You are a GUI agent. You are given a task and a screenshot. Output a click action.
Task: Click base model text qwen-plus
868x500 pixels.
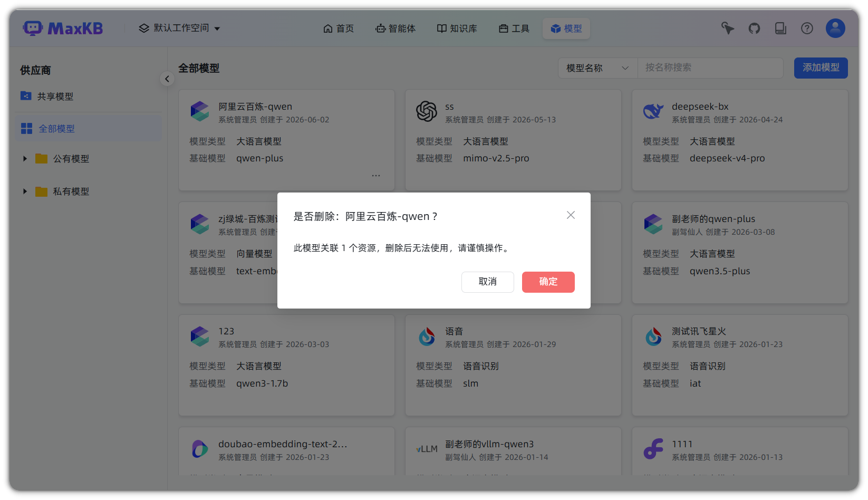tap(259, 158)
